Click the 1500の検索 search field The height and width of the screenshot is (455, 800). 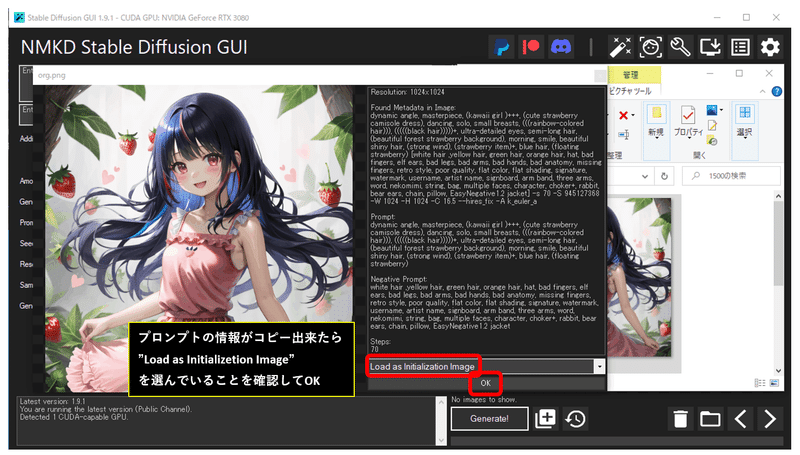(x=731, y=176)
